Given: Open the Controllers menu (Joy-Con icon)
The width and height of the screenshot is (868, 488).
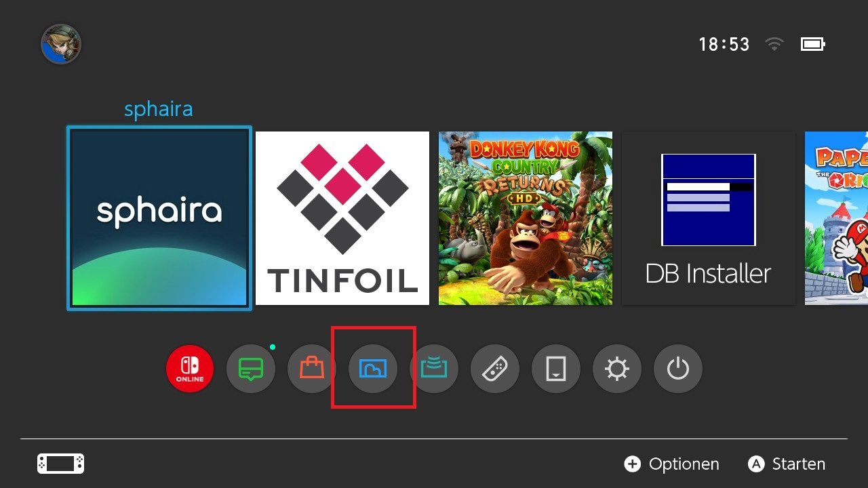Looking at the screenshot, I should pyautogui.click(x=495, y=369).
